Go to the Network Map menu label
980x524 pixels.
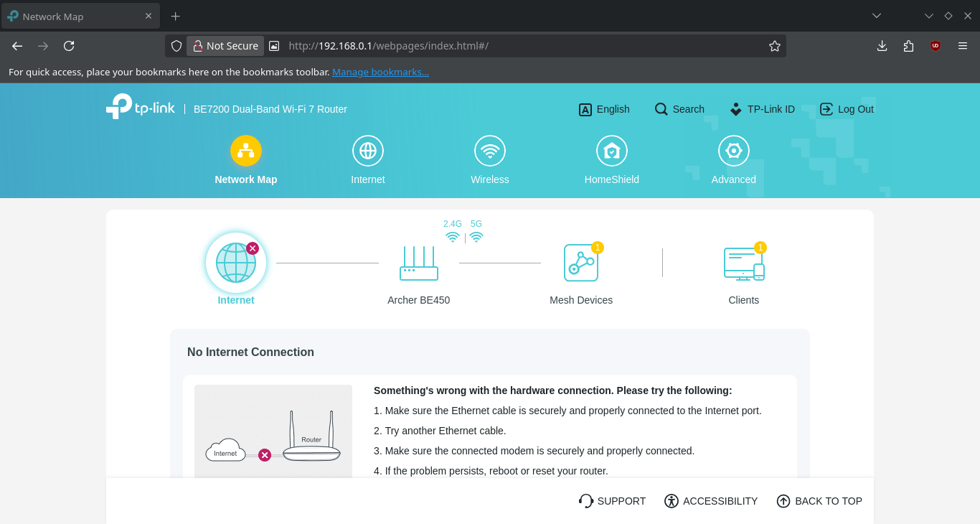246,179
